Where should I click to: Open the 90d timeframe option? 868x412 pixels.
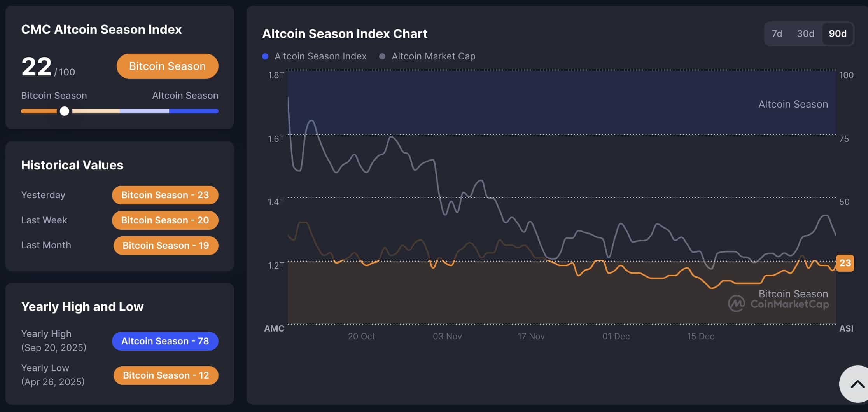pos(837,34)
